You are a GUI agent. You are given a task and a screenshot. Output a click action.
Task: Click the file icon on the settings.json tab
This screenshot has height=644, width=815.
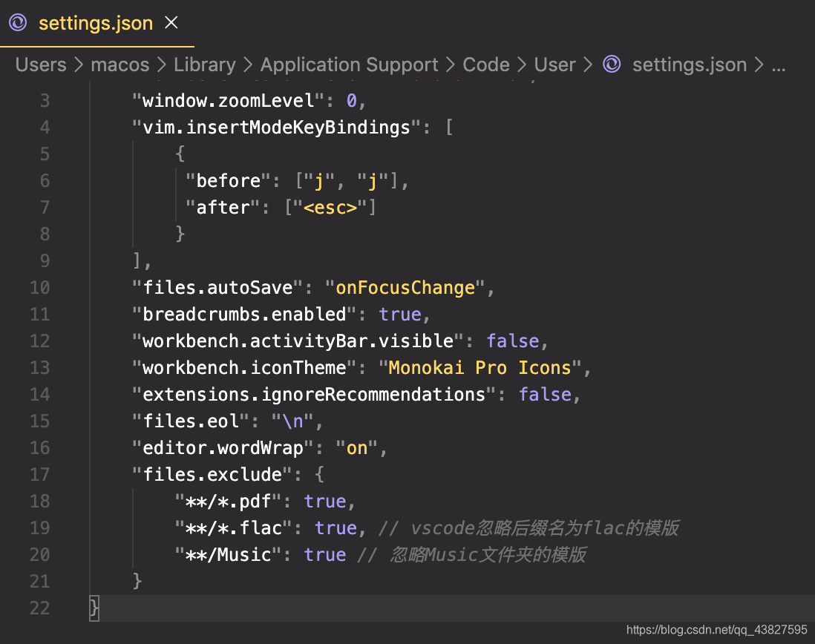click(x=17, y=23)
